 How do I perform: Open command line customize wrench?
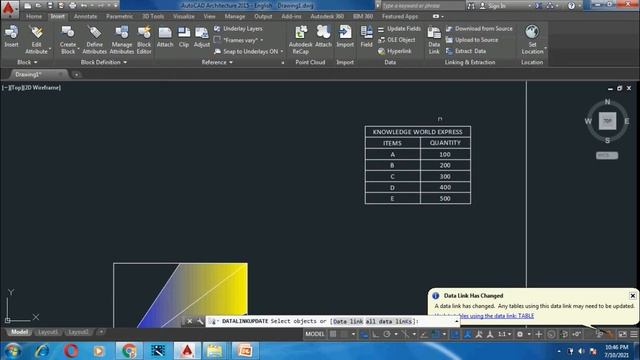click(200, 321)
